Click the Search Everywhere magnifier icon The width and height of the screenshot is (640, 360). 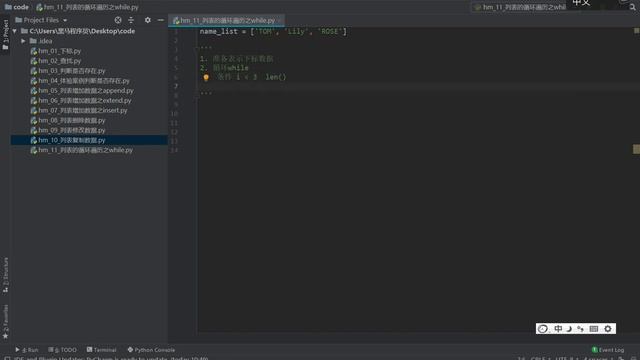[632, 7]
